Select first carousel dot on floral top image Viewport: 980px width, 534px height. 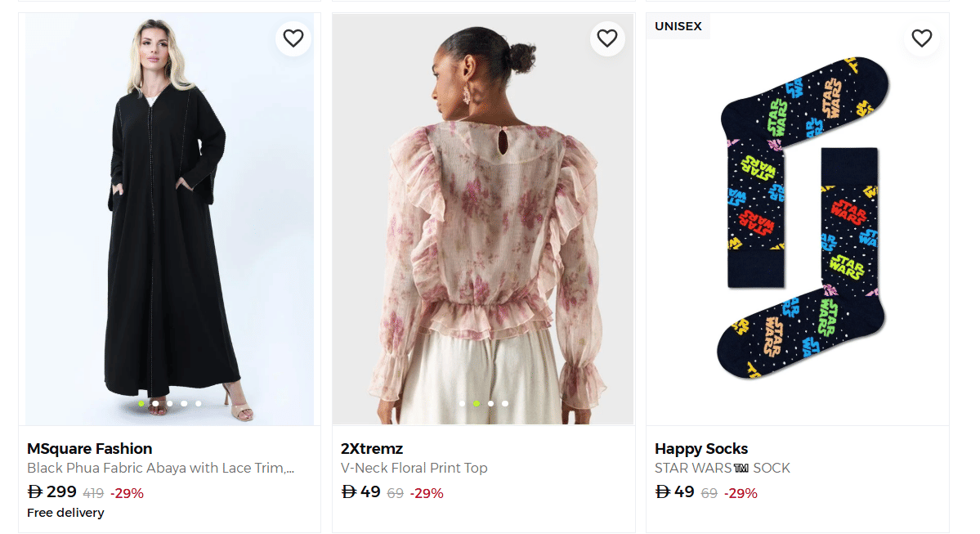tap(462, 403)
